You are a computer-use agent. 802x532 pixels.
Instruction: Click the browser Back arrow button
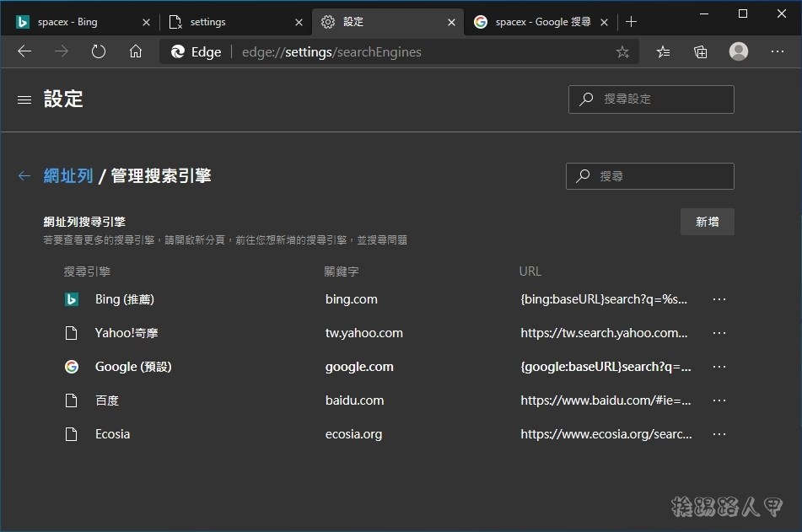pos(24,51)
